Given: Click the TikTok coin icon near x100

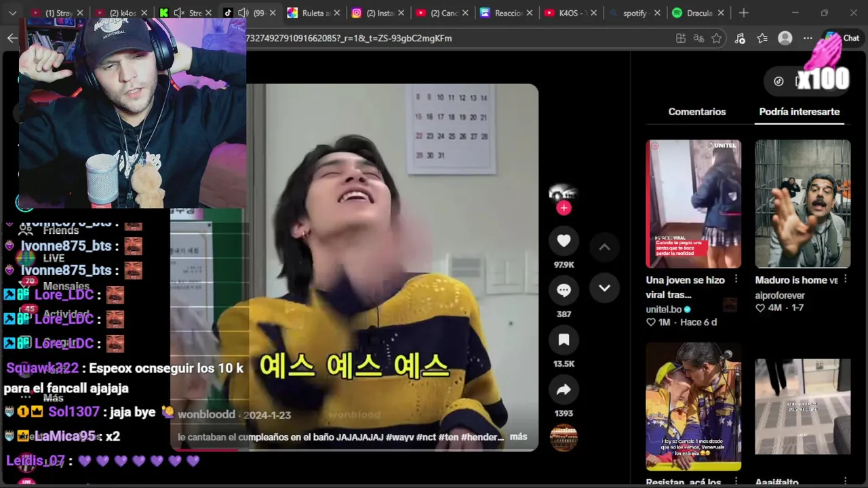Looking at the screenshot, I should [x=778, y=81].
